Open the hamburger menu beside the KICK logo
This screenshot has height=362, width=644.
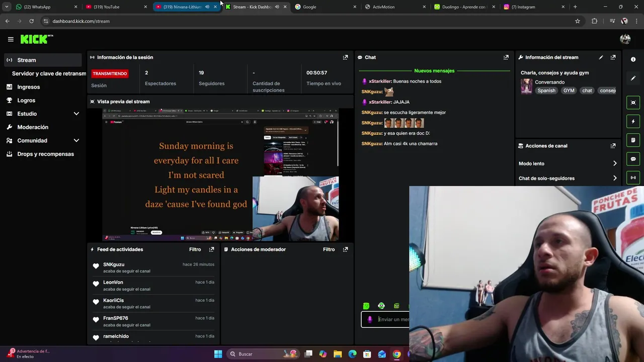(11, 39)
